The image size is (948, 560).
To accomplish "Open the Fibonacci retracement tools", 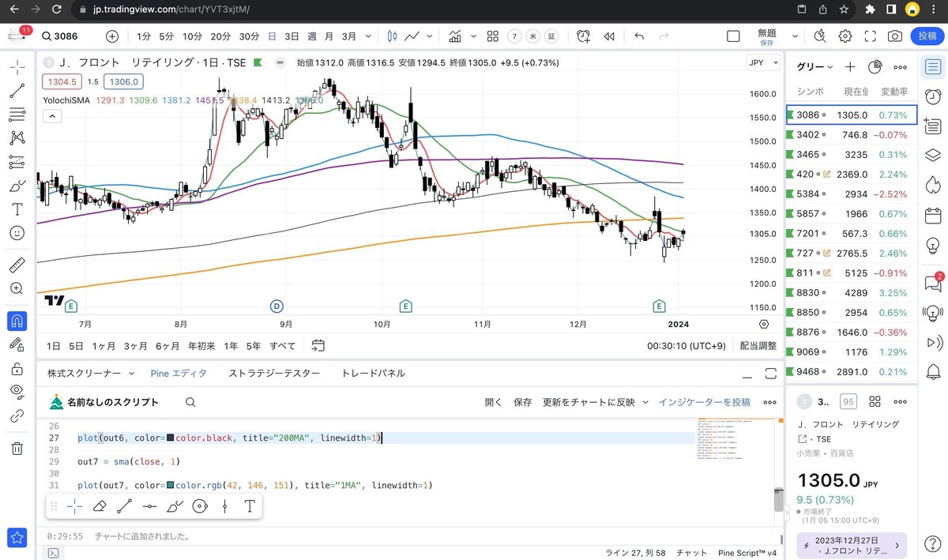I will 17,115.
